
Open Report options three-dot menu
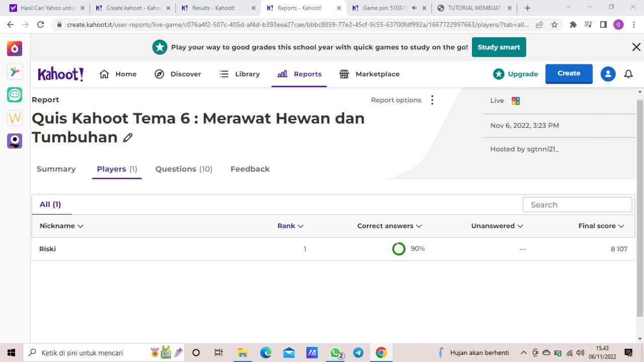pyautogui.click(x=432, y=100)
